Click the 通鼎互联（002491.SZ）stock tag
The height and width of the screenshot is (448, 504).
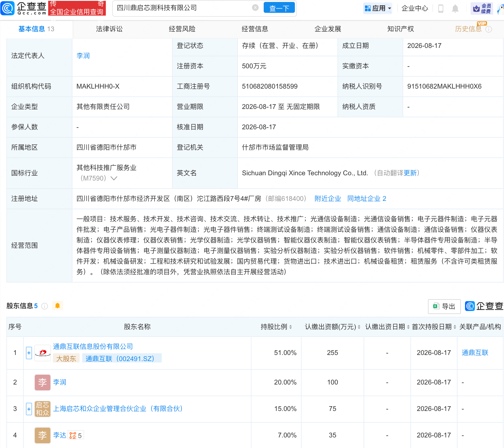[x=122, y=358]
